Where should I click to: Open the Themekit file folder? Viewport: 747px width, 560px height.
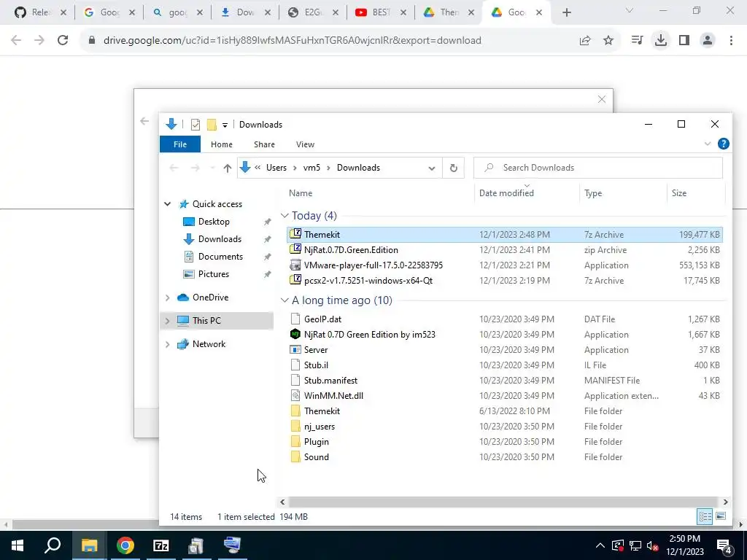point(505,411)
